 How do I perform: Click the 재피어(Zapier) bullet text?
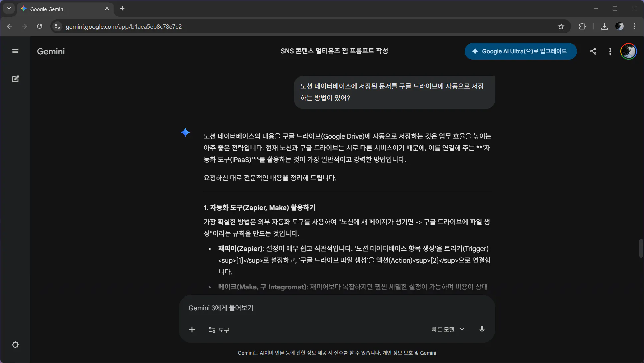(354, 260)
